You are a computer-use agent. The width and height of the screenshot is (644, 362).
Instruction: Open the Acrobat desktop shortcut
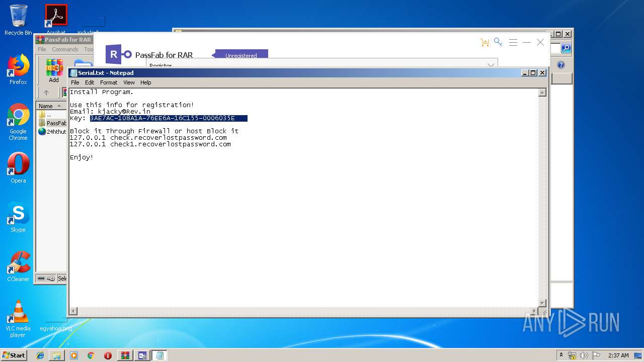56,20
